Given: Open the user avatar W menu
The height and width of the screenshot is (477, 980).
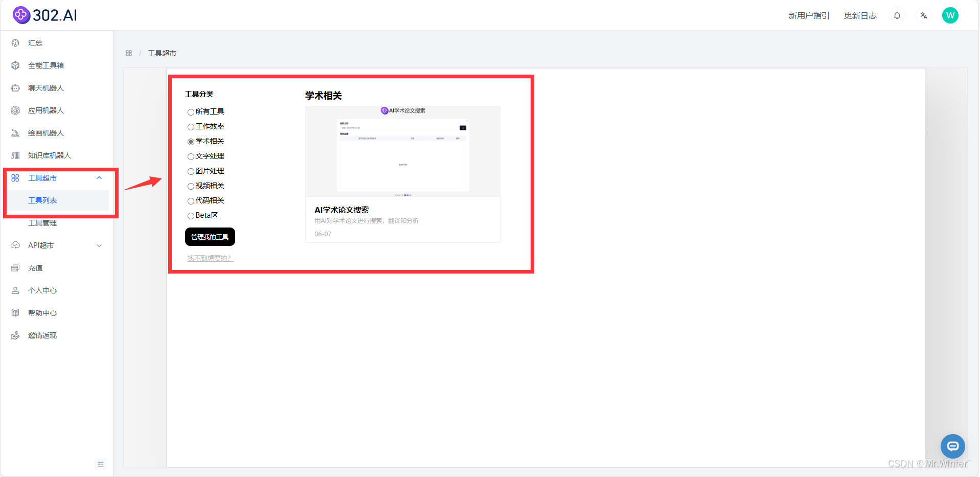Looking at the screenshot, I should point(950,15).
